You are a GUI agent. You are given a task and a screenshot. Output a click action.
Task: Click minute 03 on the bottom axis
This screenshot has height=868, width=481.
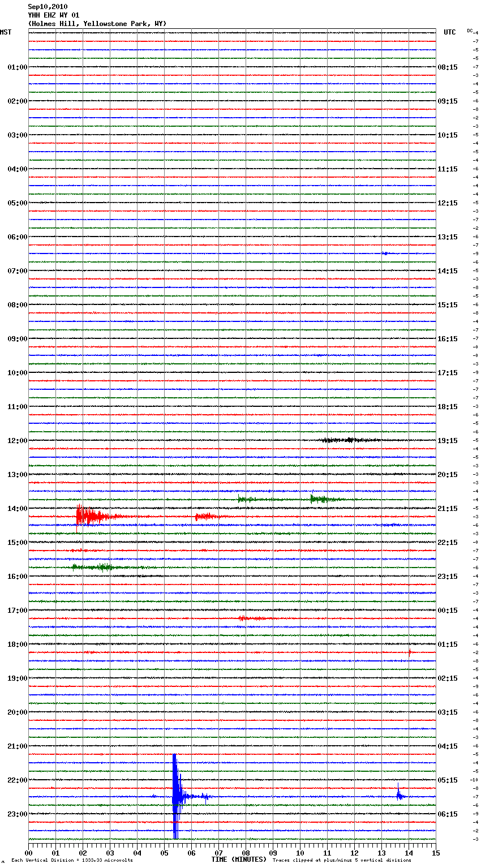(x=110, y=853)
